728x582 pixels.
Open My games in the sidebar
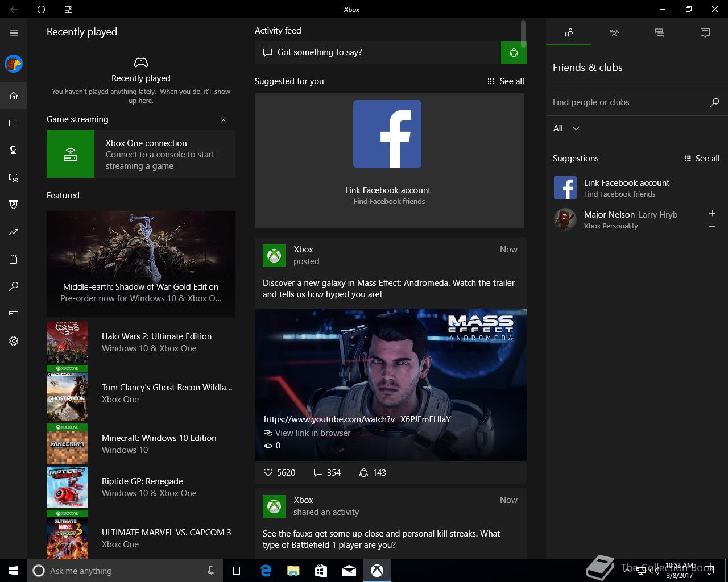(14, 123)
